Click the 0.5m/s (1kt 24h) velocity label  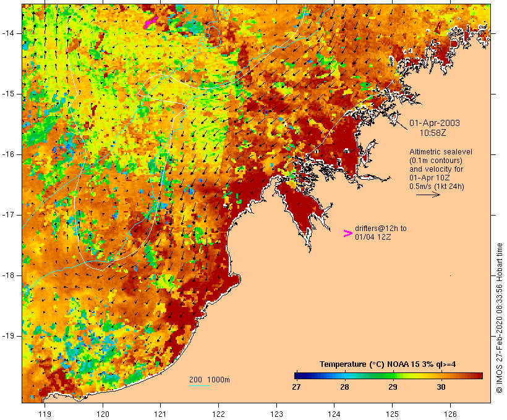point(437,187)
